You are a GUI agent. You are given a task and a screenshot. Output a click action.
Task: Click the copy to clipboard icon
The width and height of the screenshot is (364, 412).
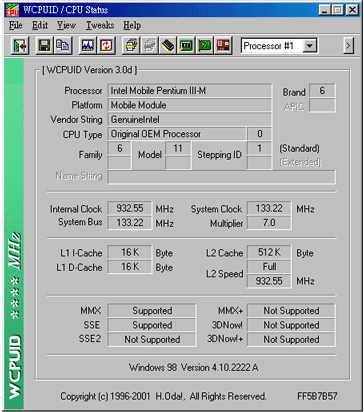(x=62, y=46)
